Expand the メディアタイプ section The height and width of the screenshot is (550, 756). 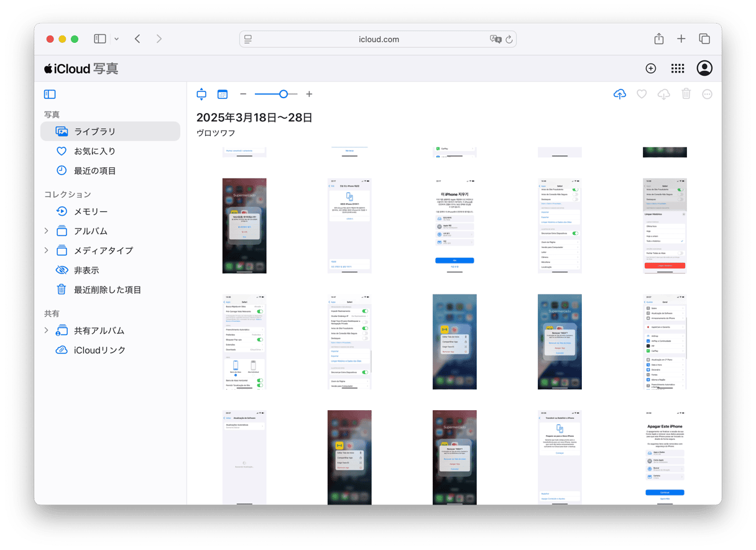(x=46, y=250)
